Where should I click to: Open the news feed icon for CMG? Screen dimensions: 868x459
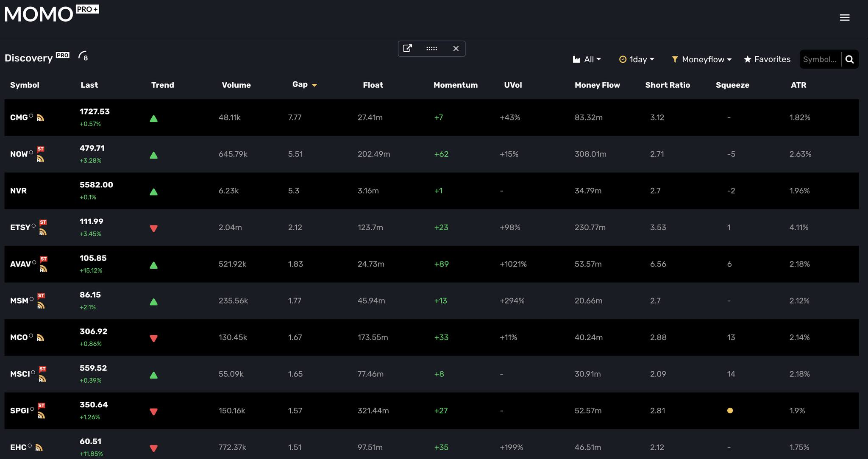click(x=40, y=118)
